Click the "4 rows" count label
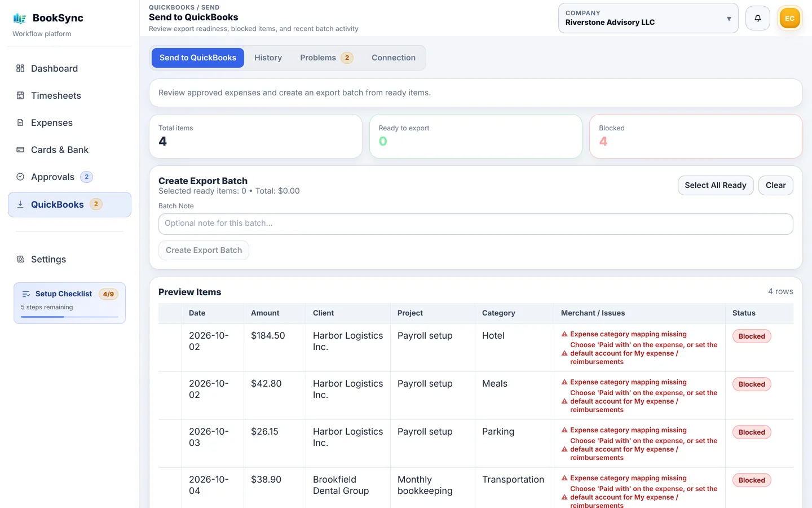Viewport: 812px width, 508px height. click(780, 292)
